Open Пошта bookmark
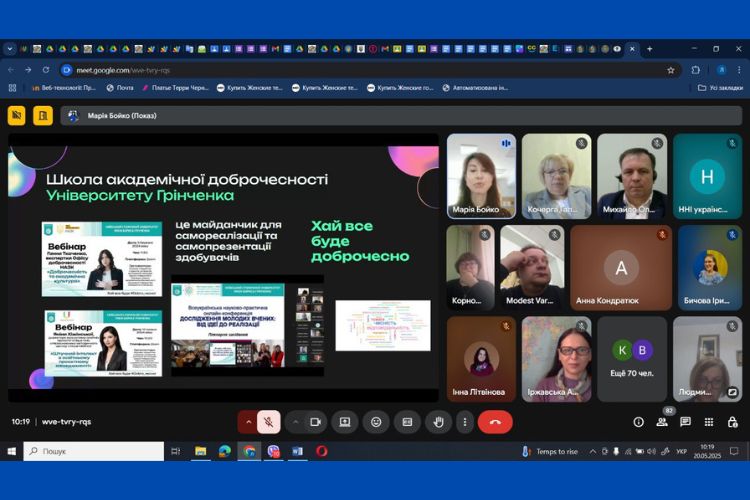Screen dimensions: 750x500 120,88
